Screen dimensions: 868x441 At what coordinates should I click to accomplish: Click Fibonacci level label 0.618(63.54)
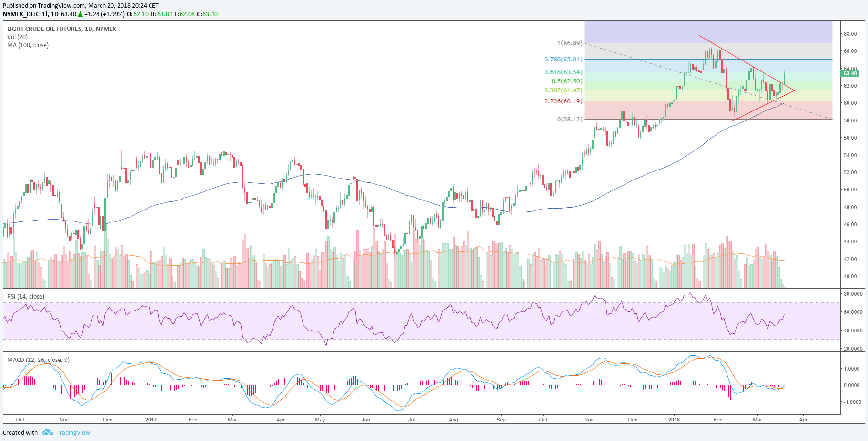click(x=563, y=72)
